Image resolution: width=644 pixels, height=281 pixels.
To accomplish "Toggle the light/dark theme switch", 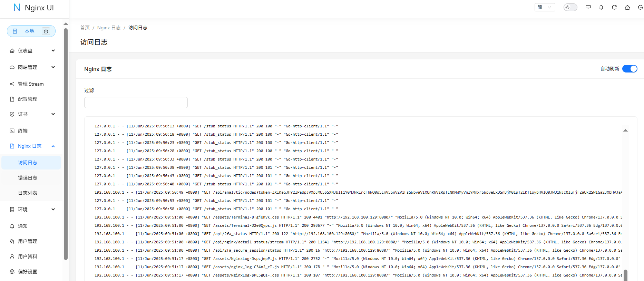I will click(x=570, y=7).
